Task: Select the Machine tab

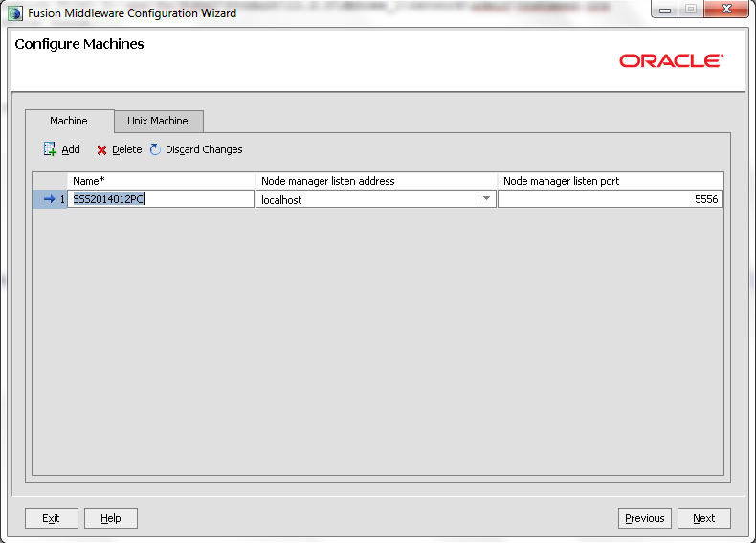Action: pos(69,121)
